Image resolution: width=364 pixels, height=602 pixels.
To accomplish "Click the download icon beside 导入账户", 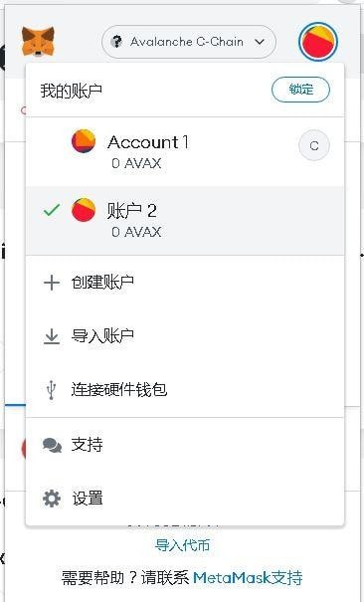I will pyautogui.click(x=52, y=337).
